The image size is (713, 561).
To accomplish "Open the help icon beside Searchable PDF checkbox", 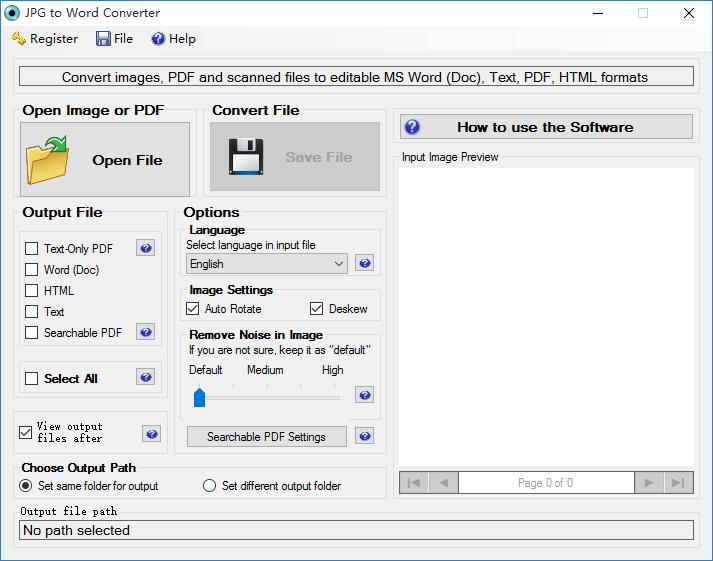I will tap(146, 332).
